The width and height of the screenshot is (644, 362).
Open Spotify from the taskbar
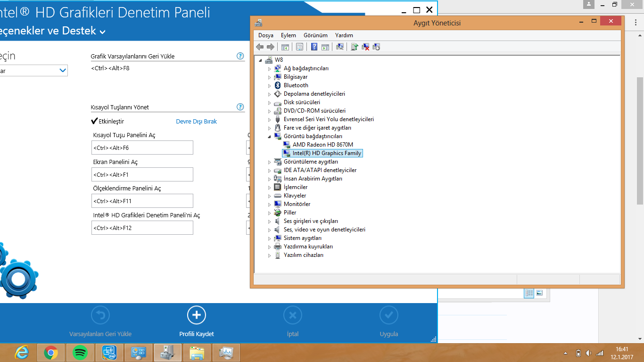(80, 353)
